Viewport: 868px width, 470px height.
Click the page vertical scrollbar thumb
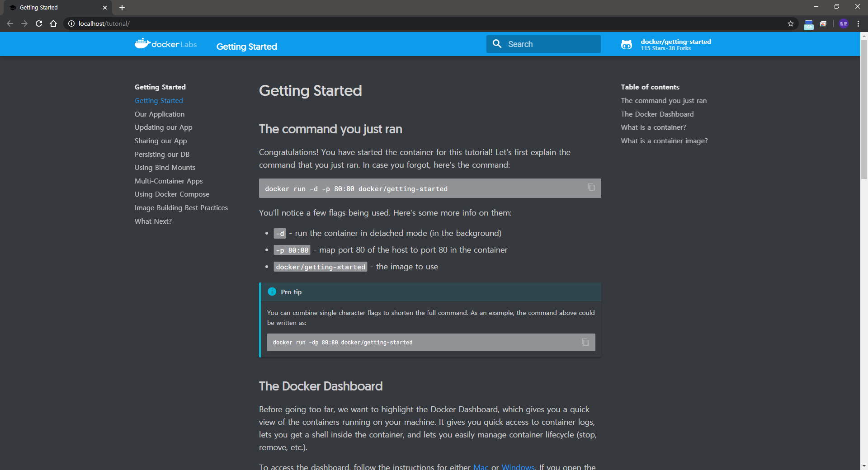[864, 109]
